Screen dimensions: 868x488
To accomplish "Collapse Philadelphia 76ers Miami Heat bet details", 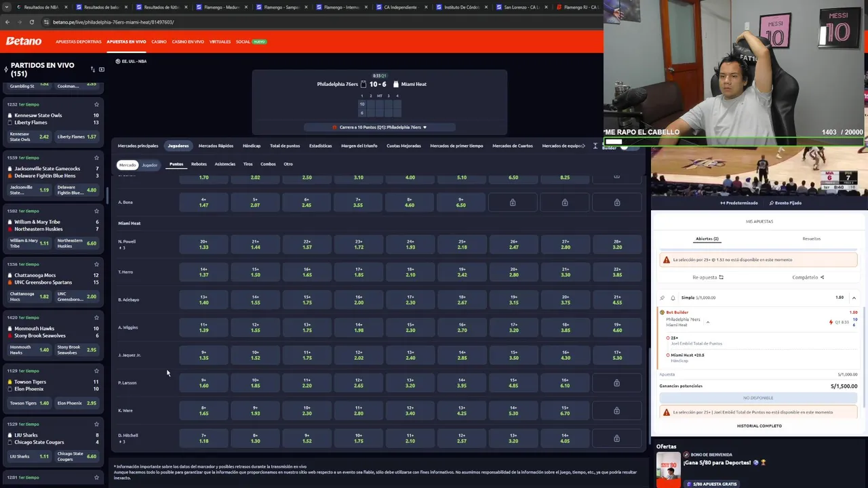I will [707, 322].
